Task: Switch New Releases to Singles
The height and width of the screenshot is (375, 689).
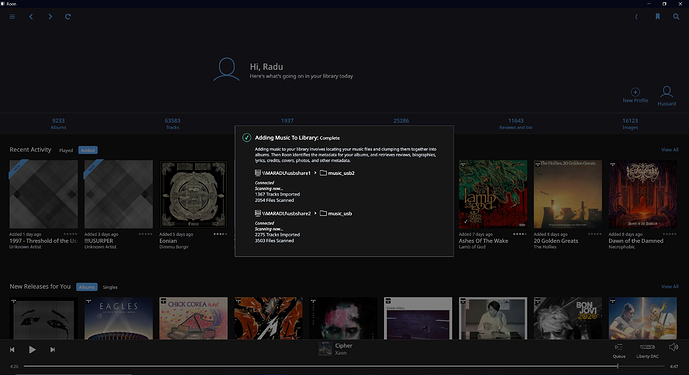Action: pos(110,287)
